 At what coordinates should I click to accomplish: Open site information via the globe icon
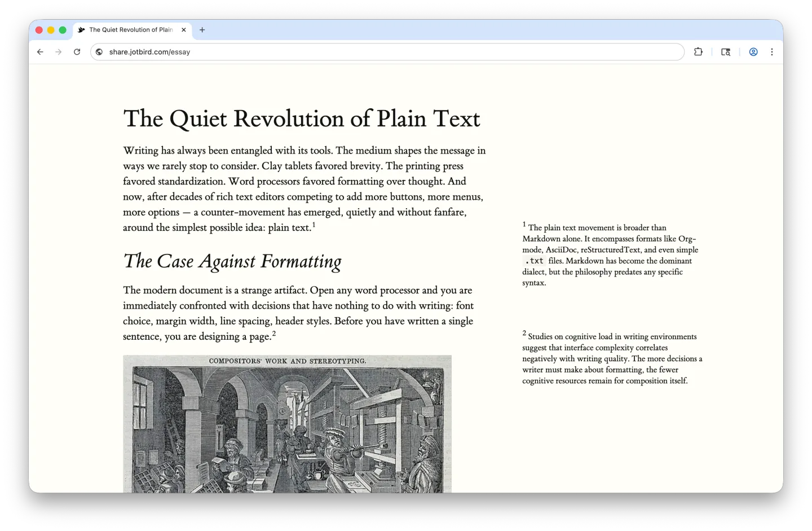[x=99, y=52]
